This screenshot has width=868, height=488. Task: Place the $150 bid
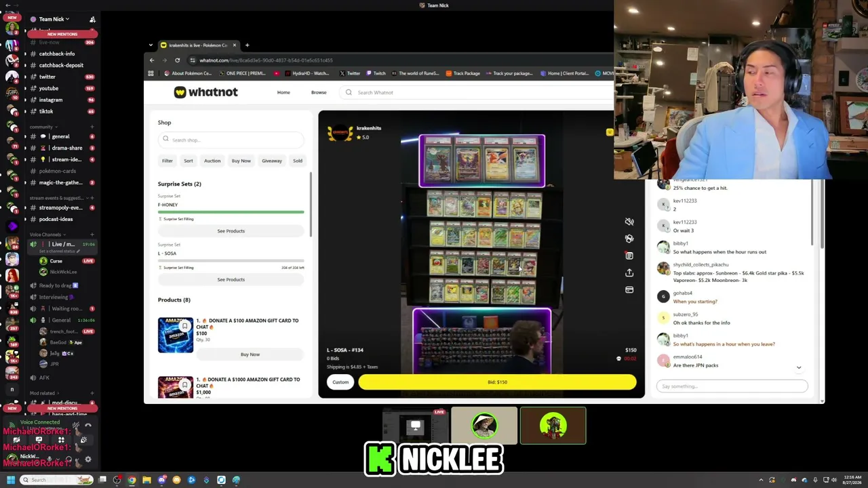pyautogui.click(x=497, y=382)
